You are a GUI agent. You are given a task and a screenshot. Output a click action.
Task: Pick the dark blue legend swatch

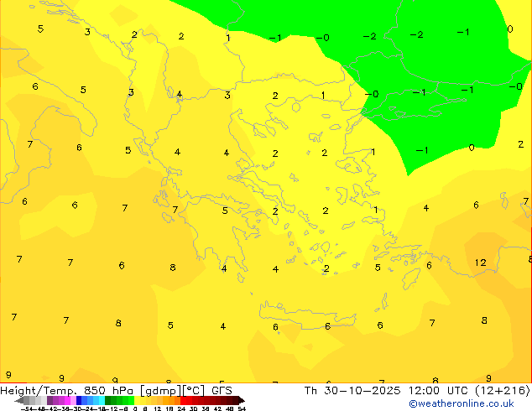pos(79,400)
